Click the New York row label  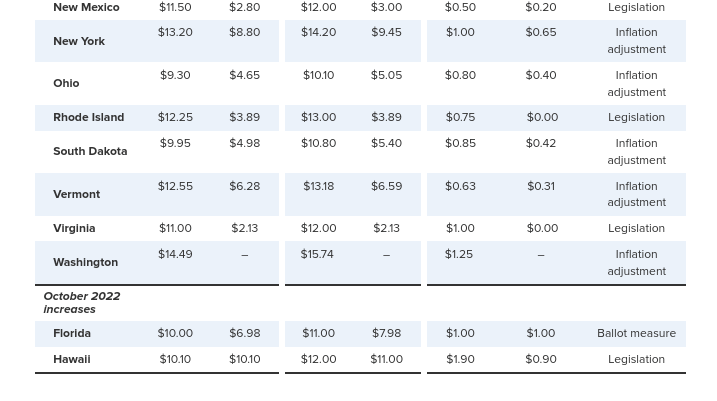(79, 41)
